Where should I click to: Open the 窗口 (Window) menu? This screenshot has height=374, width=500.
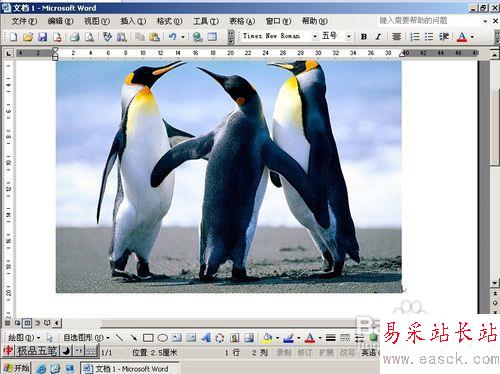tap(278, 21)
